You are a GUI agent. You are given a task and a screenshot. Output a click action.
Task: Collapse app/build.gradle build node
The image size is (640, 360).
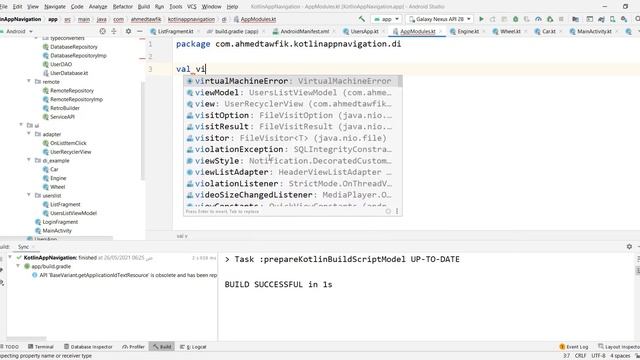point(18,266)
